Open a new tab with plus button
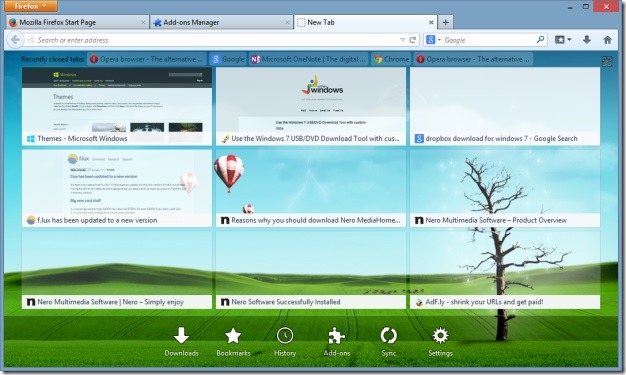Image resolution: width=626 pixels, height=375 pixels. 446,22
